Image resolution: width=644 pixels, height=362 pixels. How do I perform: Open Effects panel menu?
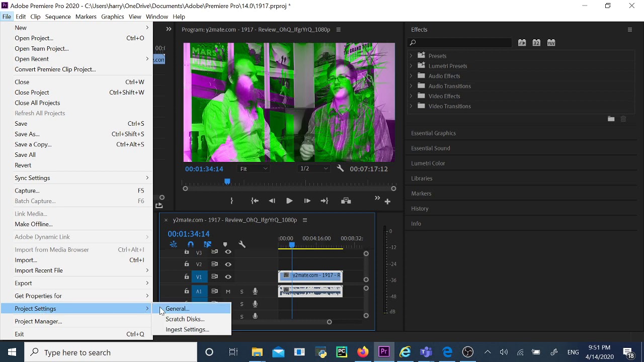click(x=629, y=30)
